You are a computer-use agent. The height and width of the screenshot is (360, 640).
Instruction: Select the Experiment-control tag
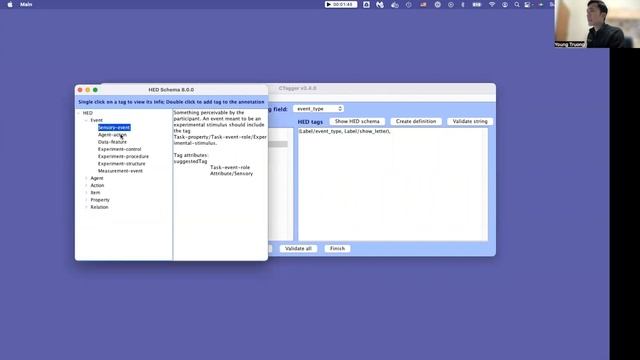point(120,149)
